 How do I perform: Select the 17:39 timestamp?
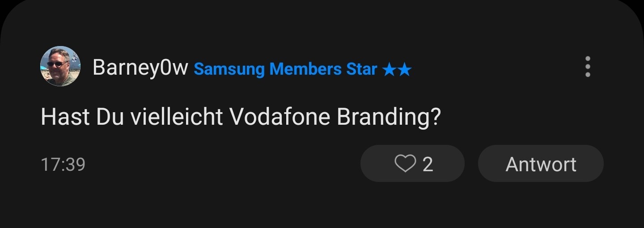pos(63,164)
